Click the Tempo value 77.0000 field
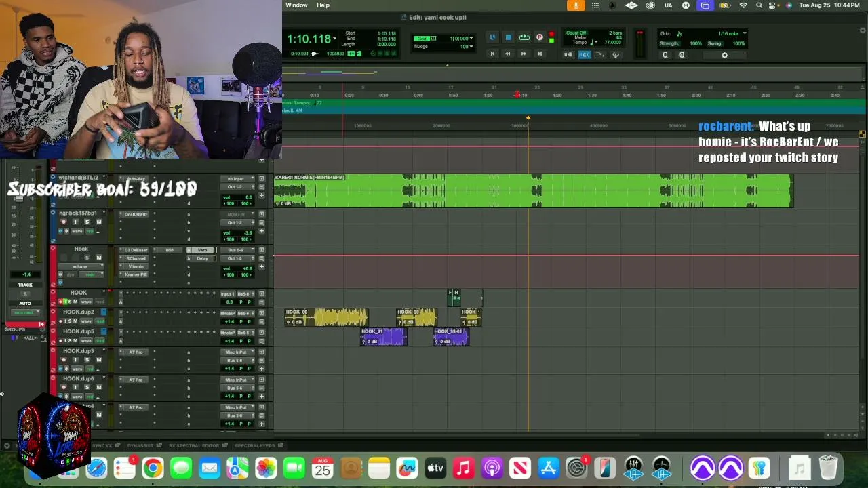 coord(612,43)
